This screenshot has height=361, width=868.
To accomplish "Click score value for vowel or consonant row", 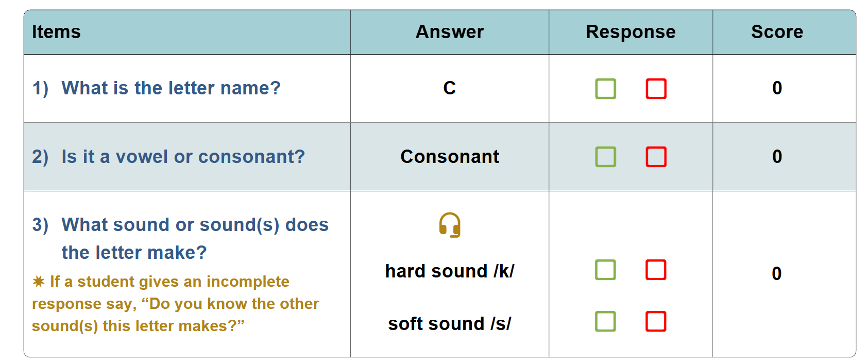I will point(777,157).
